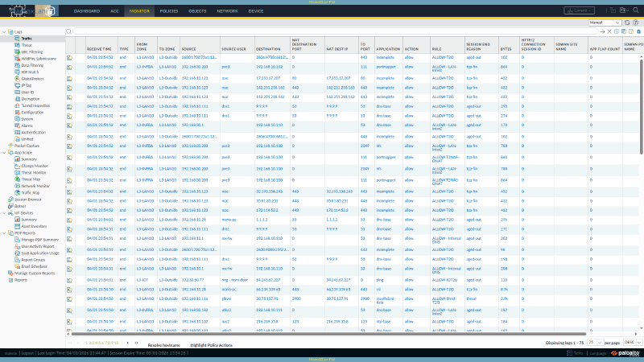Click the Packet Capture icon in sidebar
This screenshot has width=644, height=362.
click(x=10, y=146)
